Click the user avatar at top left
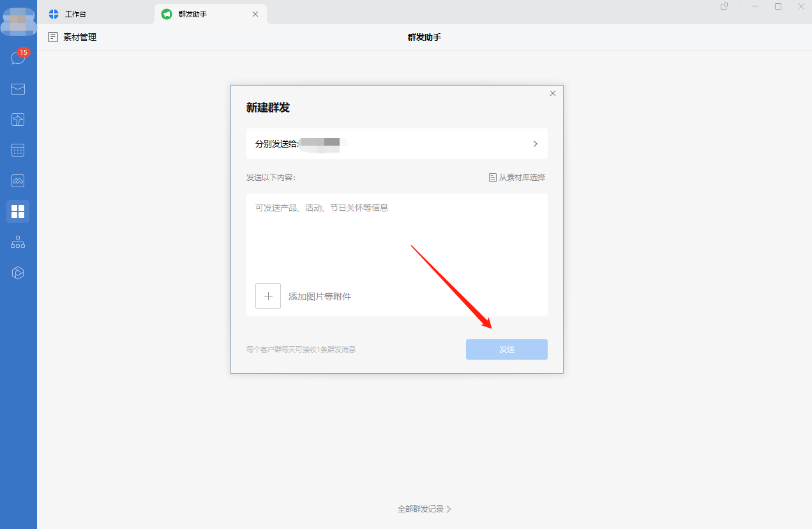Image resolution: width=812 pixels, height=529 pixels. click(18, 21)
